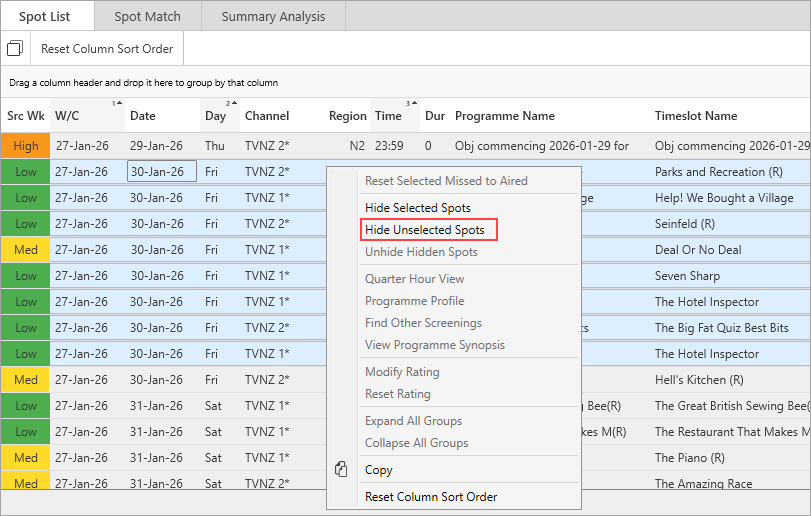Click the Copy icon in the context menu

pyautogui.click(x=342, y=470)
